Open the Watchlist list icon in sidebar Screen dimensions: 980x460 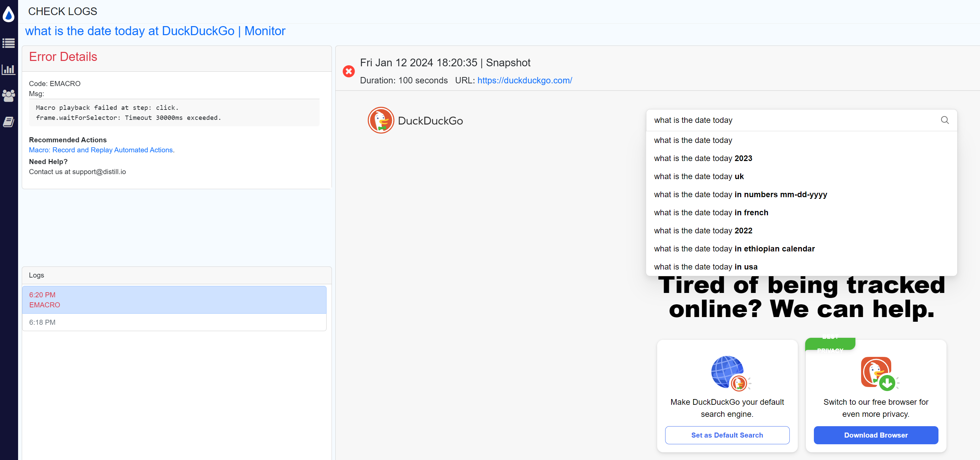pos(9,43)
